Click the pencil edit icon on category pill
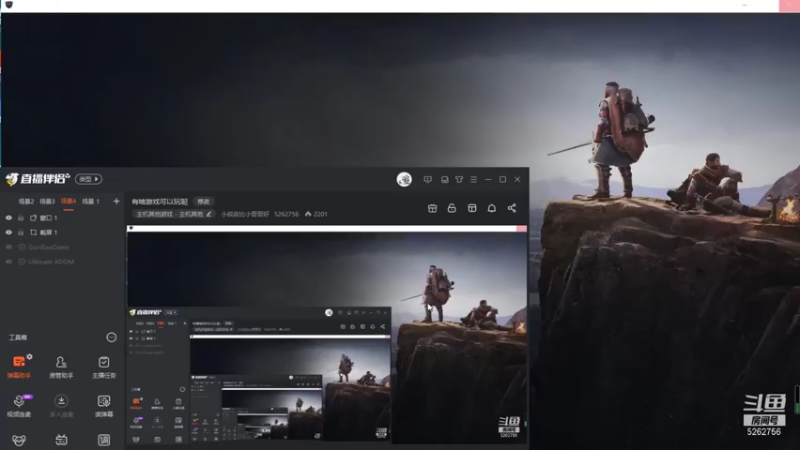Screen dimensions: 800x450 coord(209,214)
